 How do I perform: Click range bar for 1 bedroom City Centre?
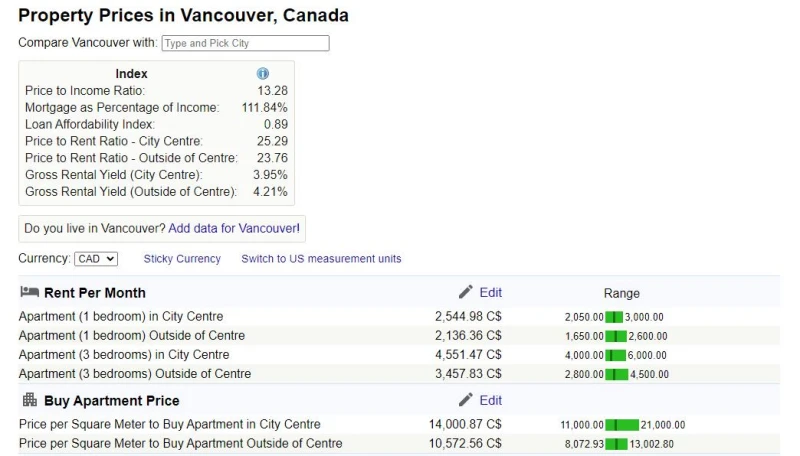614,317
